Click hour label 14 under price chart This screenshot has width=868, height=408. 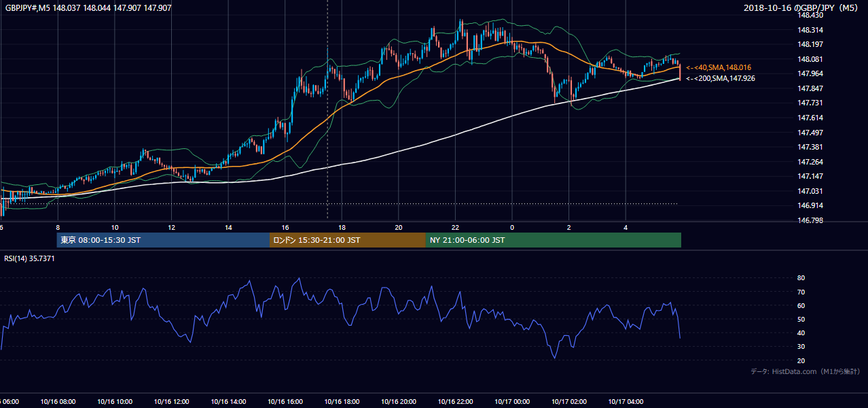click(228, 227)
